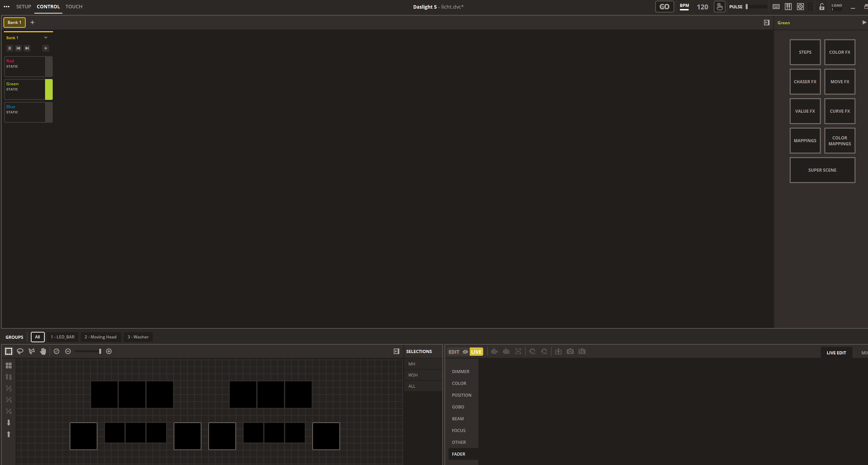This screenshot has height=465, width=868.
Task: Click the speaker audio icon in top bar
Action: pos(800,7)
